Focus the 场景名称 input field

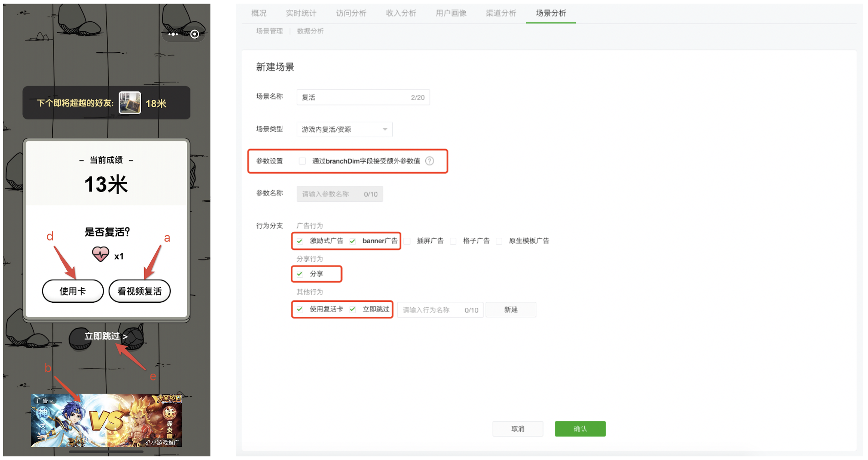(x=354, y=97)
